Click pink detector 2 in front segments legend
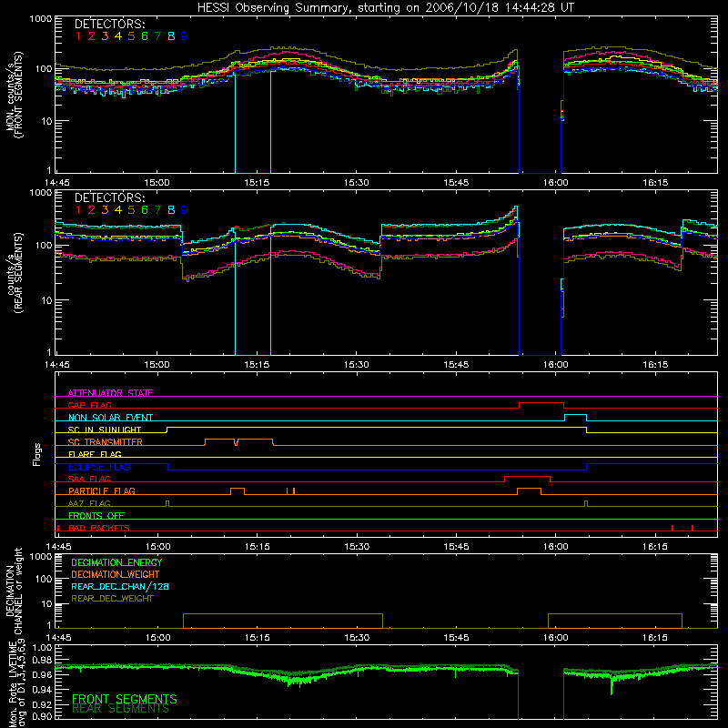Screen dimensions: 728x728 [x=92, y=36]
